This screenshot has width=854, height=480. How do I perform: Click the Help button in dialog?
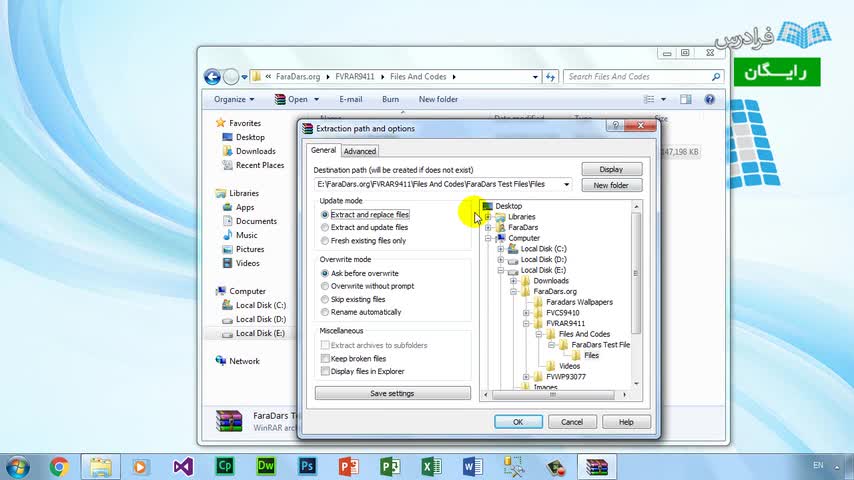click(x=626, y=422)
